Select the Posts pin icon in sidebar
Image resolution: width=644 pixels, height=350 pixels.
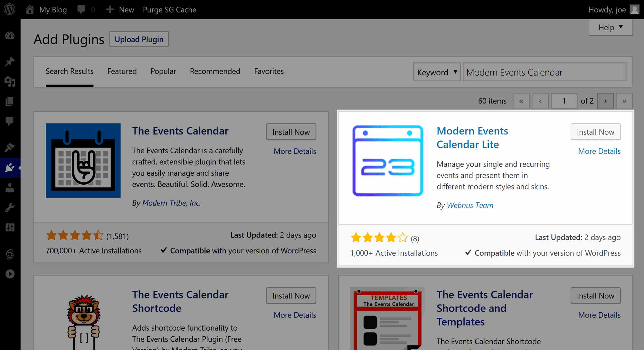click(x=10, y=62)
